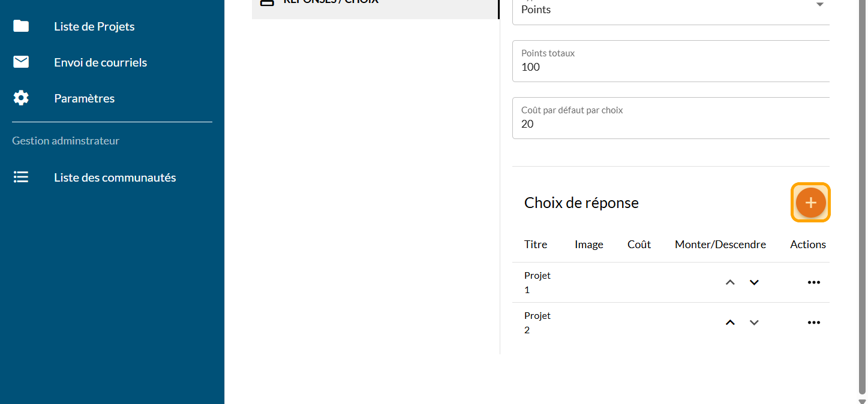The image size is (868, 404).
Task: Open the three-dot actions menu for Projet 2
Action: 813,322
